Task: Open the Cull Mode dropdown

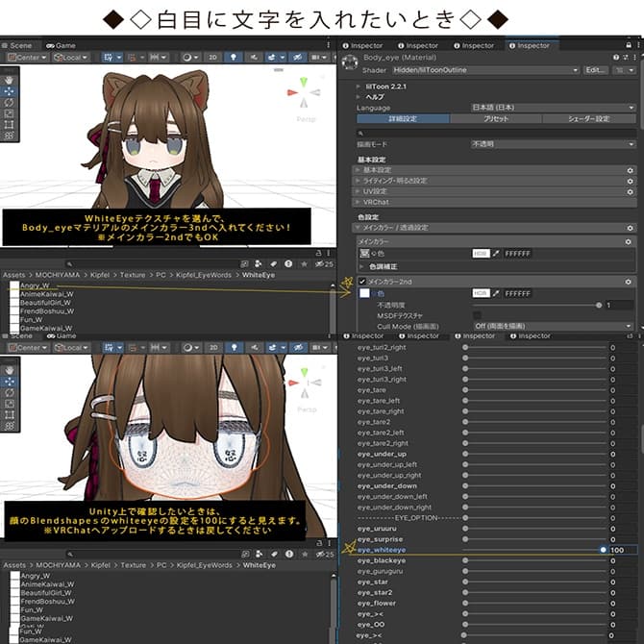Action: pyautogui.click(x=554, y=326)
